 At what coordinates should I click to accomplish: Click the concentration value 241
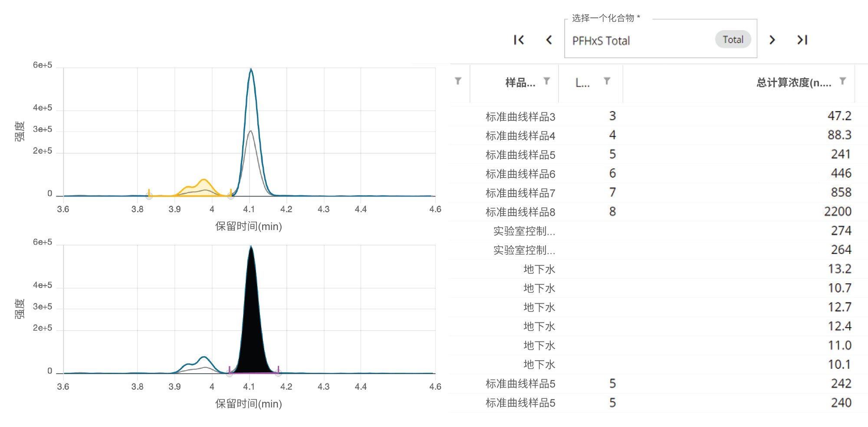(x=841, y=154)
